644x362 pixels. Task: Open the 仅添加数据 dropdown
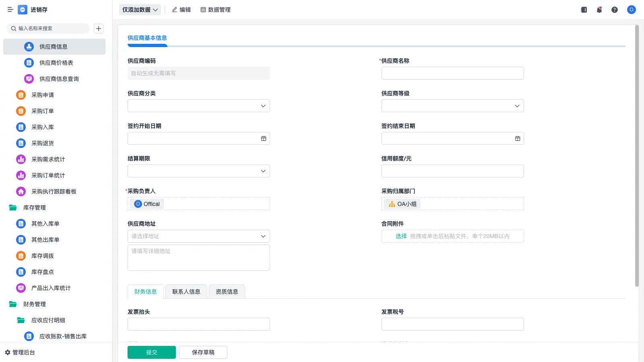[140, 10]
